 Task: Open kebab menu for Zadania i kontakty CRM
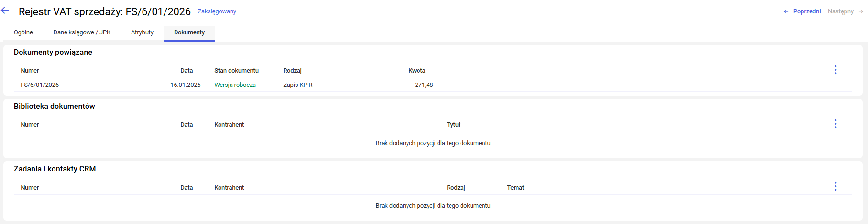835,186
